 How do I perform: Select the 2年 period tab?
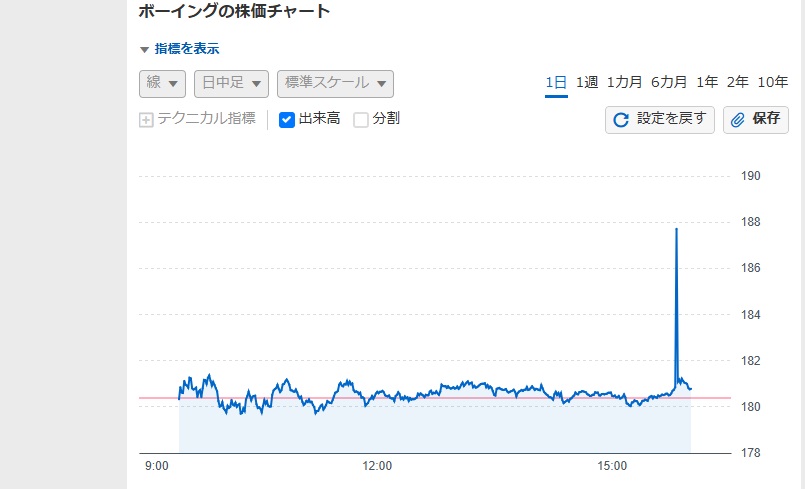(737, 82)
